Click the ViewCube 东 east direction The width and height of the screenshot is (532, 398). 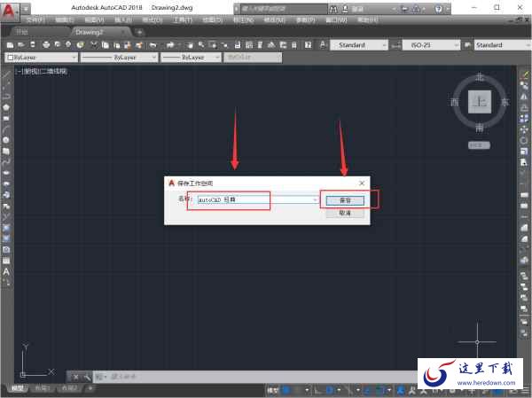pyautogui.click(x=505, y=102)
